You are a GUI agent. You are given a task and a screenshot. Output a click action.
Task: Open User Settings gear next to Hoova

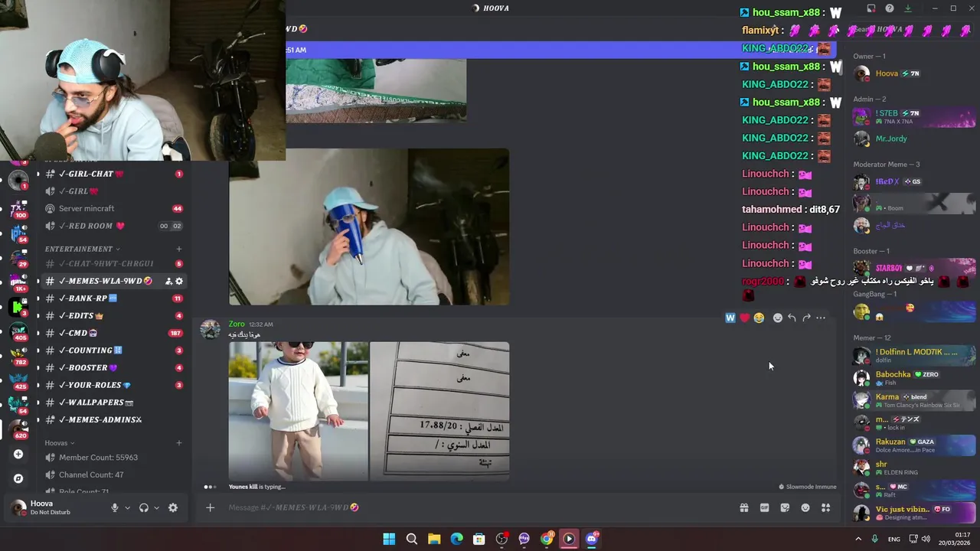[173, 507]
